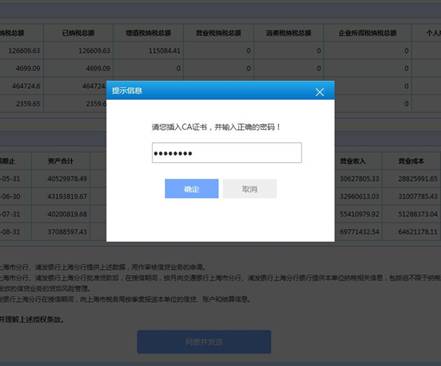
Task: Click the cost value 64621178.11
Action: pos(418,232)
